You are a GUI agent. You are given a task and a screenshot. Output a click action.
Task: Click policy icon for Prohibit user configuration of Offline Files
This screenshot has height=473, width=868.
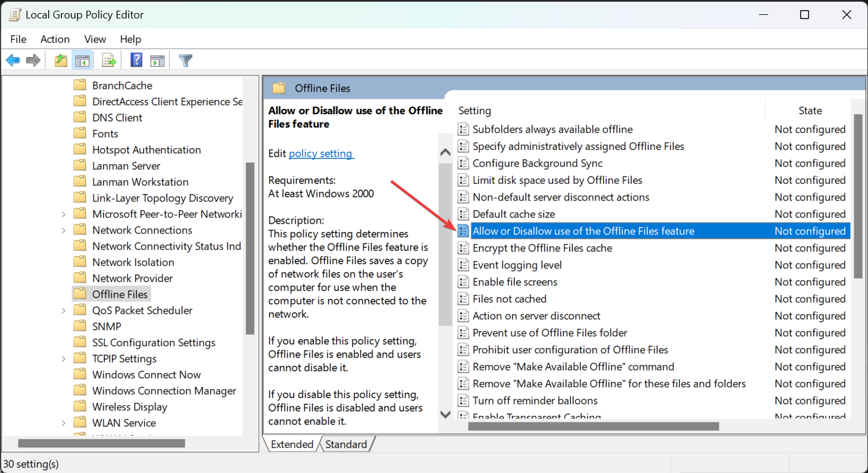pyautogui.click(x=463, y=350)
